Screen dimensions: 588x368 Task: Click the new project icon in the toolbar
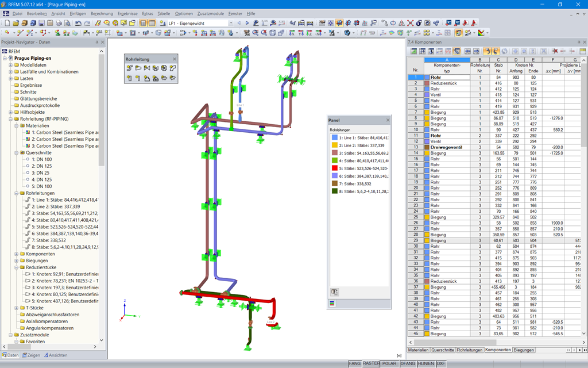pos(7,22)
